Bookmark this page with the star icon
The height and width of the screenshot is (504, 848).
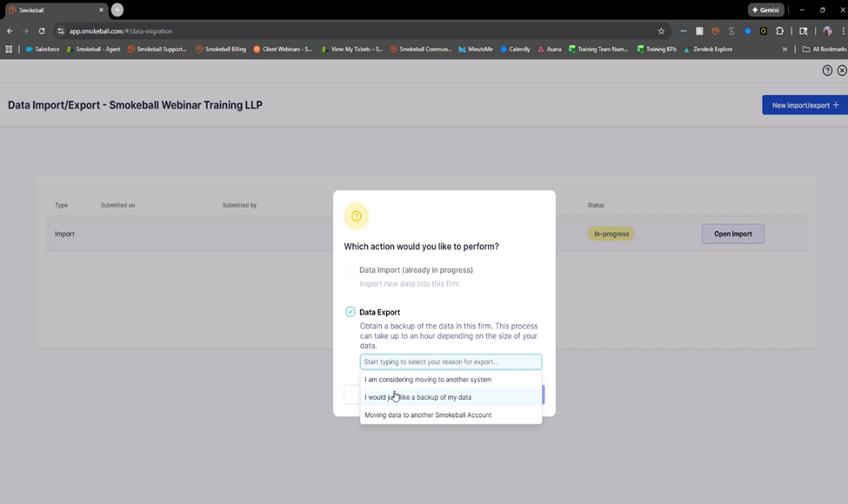tap(661, 30)
